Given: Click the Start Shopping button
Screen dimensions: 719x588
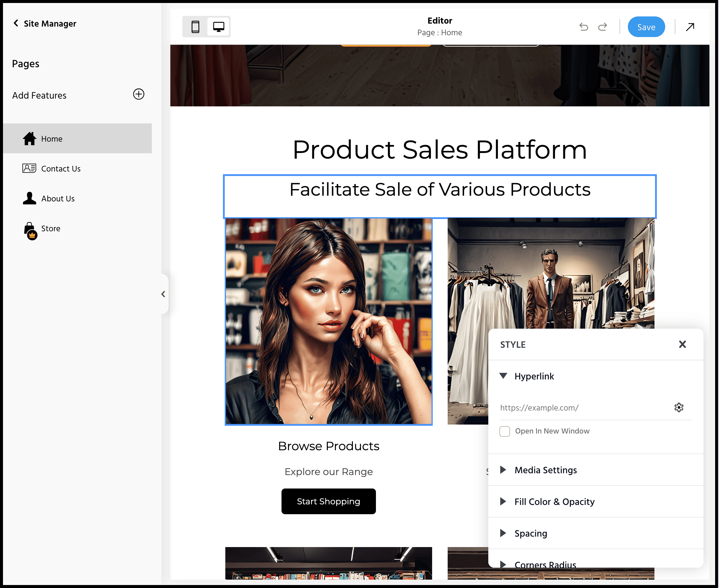Looking at the screenshot, I should (328, 501).
